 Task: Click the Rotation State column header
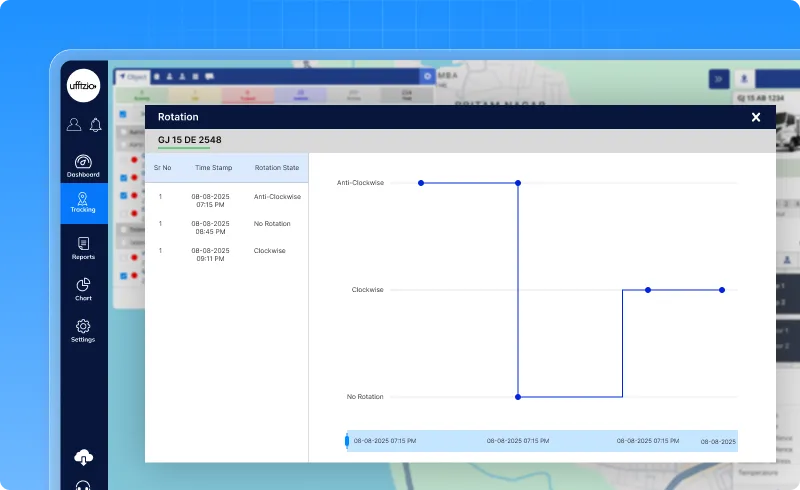[x=277, y=168]
